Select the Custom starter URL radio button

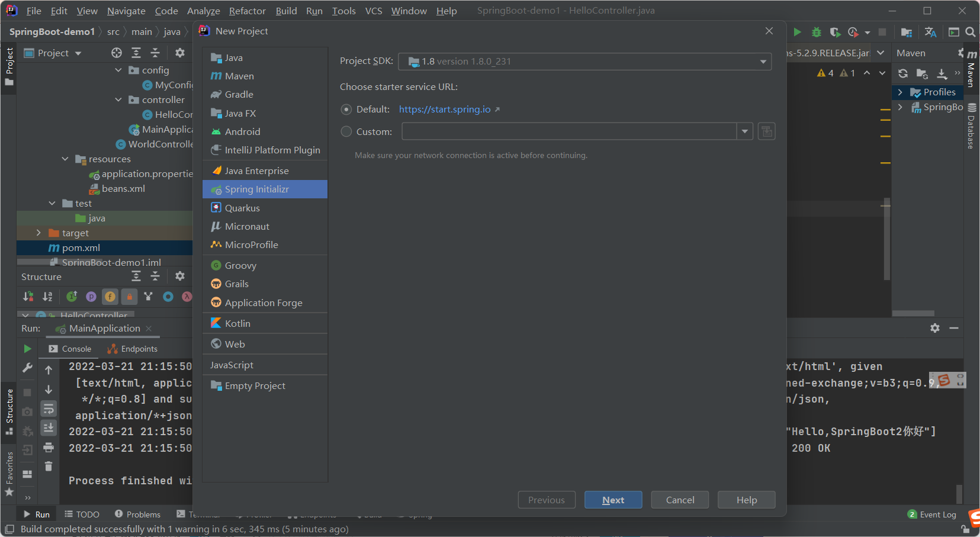pyautogui.click(x=346, y=131)
